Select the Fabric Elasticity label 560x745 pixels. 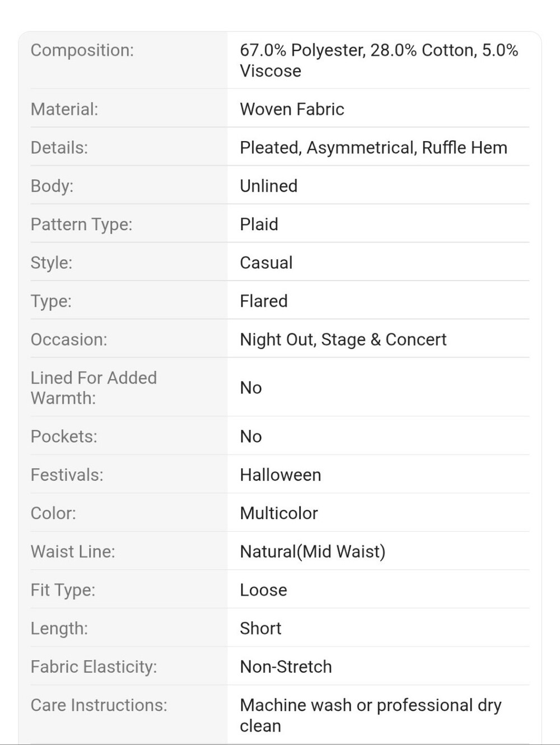point(94,667)
